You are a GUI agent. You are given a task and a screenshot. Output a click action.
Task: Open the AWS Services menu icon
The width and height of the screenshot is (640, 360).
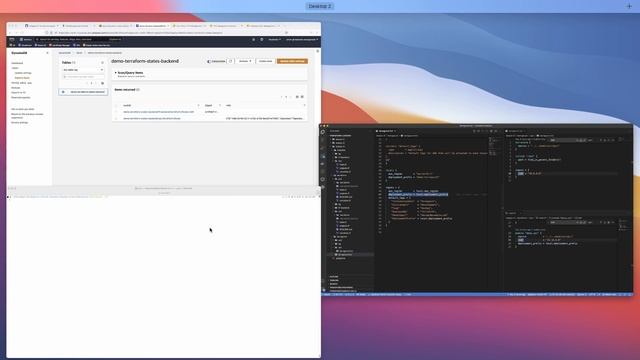pyautogui.click(x=21, y=40)
